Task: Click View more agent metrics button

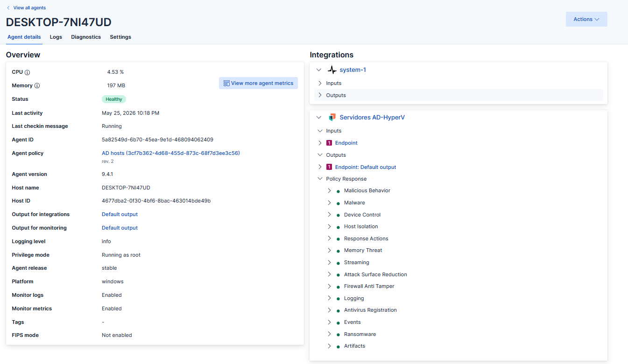Action: tap(258, 83)
